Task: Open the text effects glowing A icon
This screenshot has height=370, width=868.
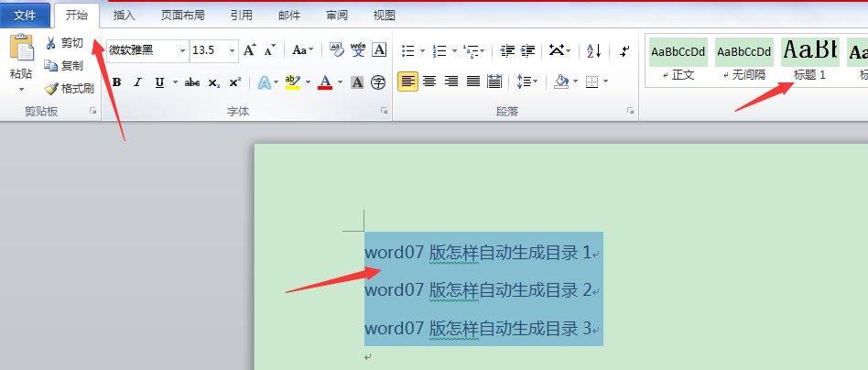Action: coord(264,82)
